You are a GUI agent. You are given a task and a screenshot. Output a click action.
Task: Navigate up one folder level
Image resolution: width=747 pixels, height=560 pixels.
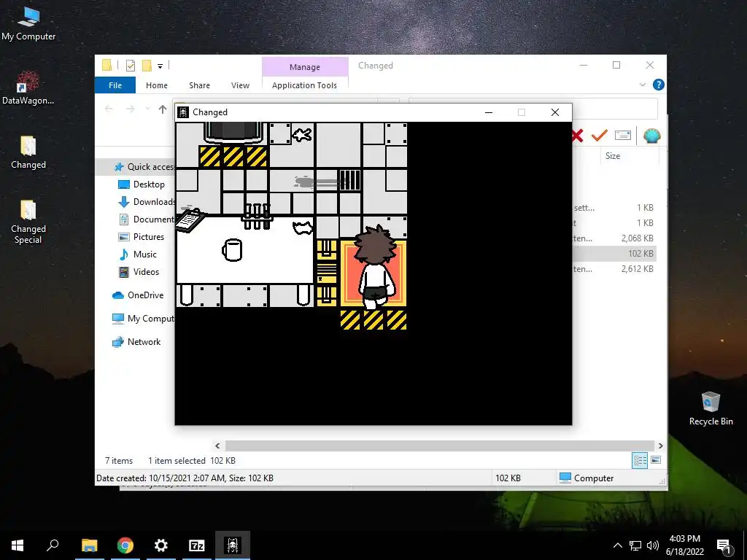(163, 109)
